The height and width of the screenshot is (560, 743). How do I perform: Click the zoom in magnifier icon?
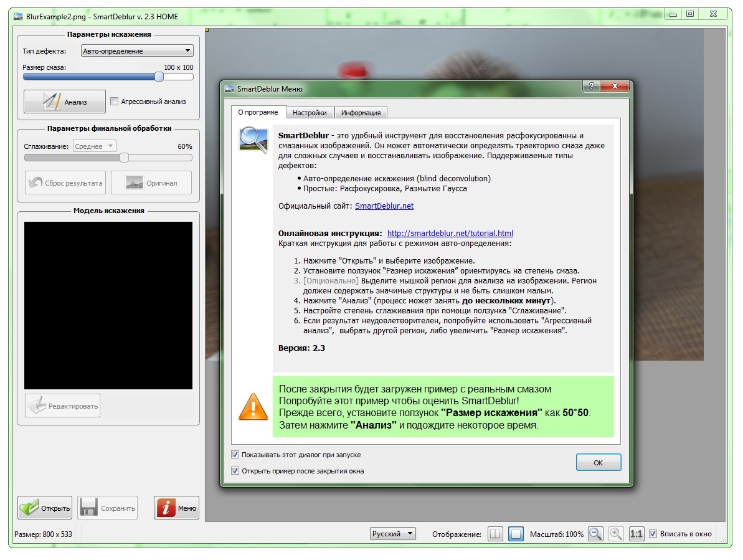pyautogui.click(x=615, y=534)
